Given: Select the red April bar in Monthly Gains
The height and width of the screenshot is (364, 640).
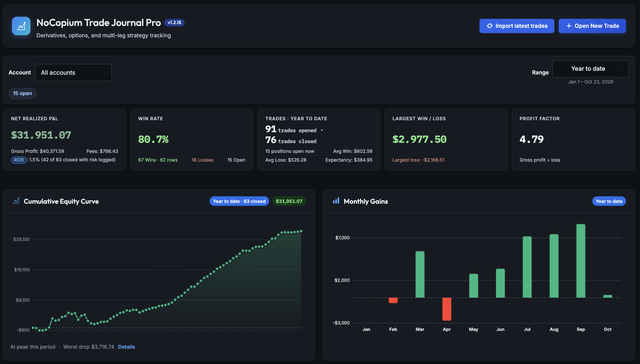Looking at the screenshot, I should click(x=447, y=309).
